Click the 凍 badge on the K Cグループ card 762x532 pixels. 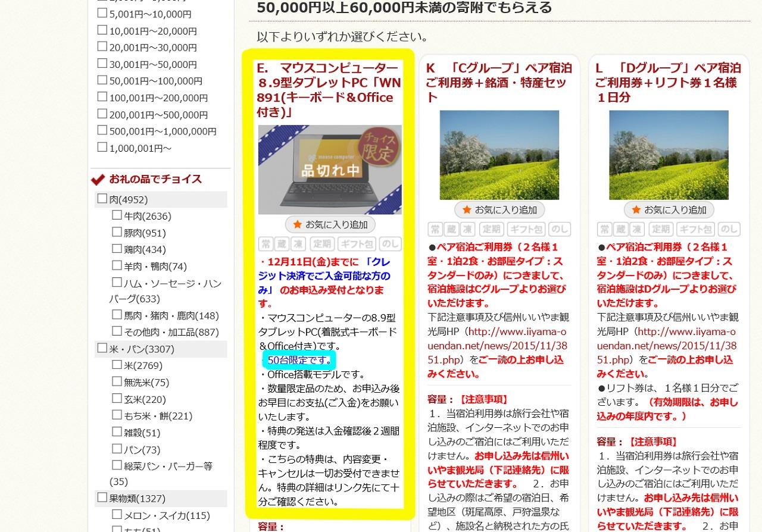469,229
